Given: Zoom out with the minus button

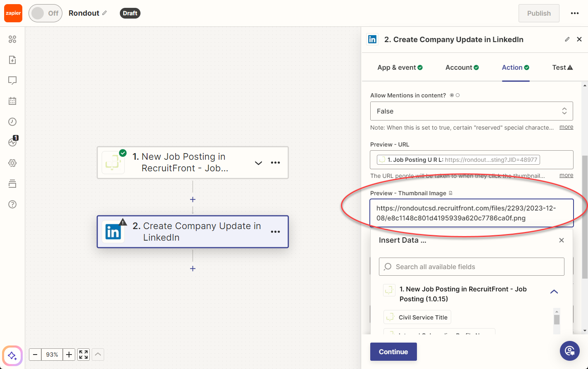Looking at the screenshot, I should click(35, 355).
